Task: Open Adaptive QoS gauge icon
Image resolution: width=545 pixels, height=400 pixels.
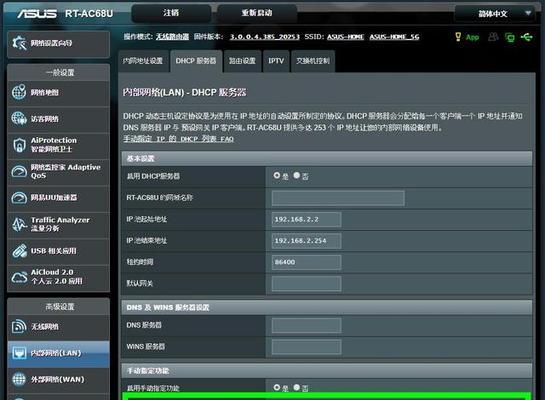Action: tap(19, 171)
